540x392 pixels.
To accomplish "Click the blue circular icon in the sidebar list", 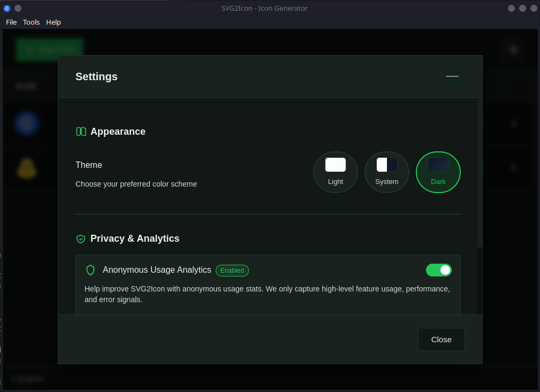I will [x=27, y=124].
